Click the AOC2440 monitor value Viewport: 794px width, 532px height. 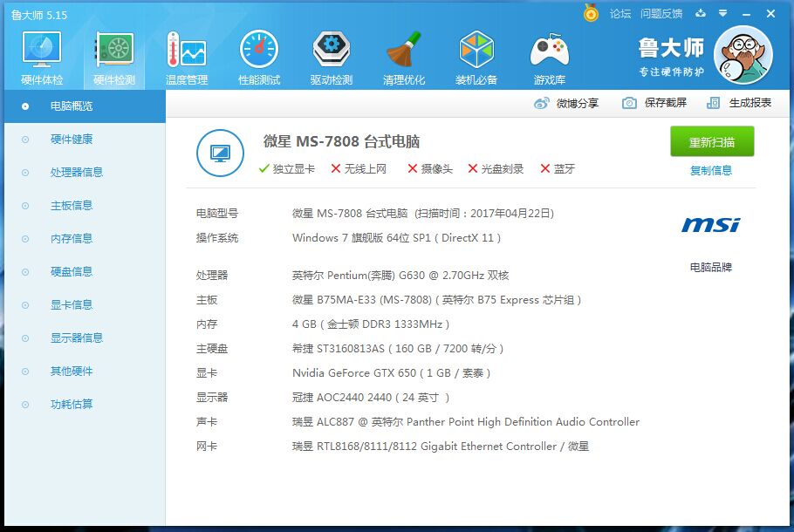click(x=371, y=398)
